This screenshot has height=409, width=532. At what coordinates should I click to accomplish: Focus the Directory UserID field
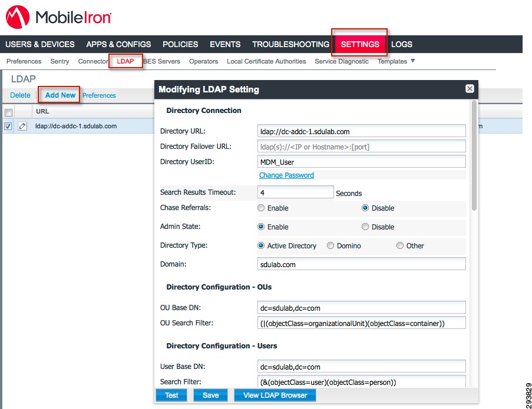(x=361, y=162)
